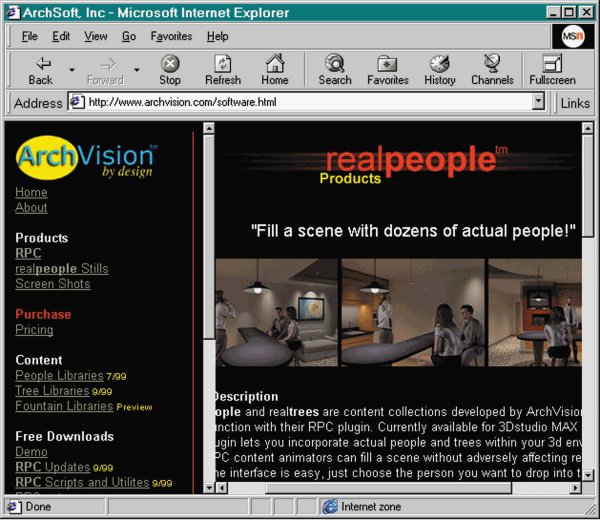Open the RPC products link
The height and width of the screenshot is (520, 600).
28,253
